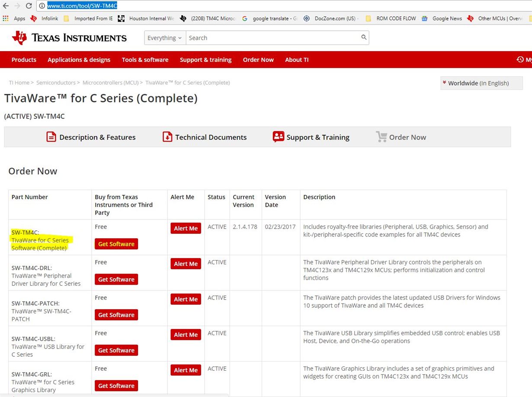Click Get Software for SW-TM4C-USBL
The height and width of the screenshot is (397, 532).
click(x=116, y=351)
